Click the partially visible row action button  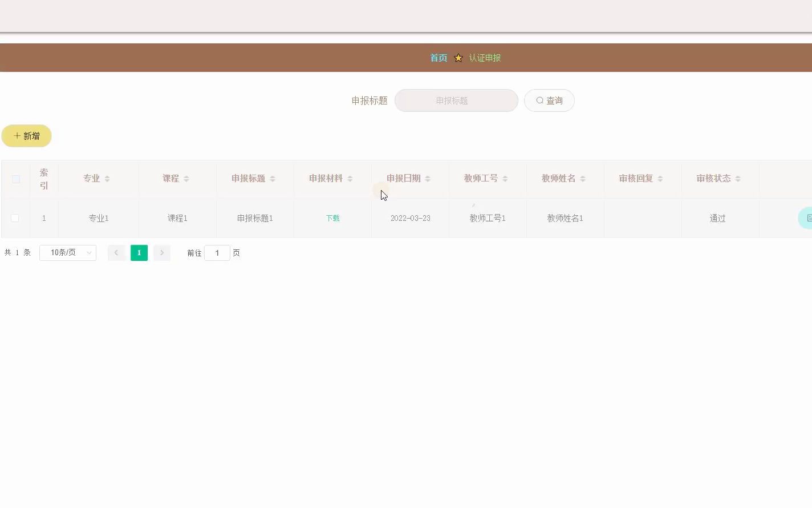[805, 218]
